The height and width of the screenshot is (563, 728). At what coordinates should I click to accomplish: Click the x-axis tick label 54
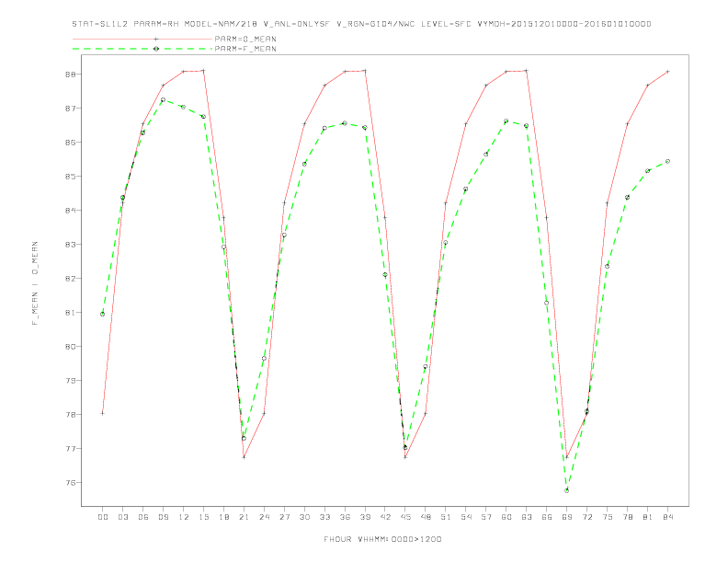[466, 517]
